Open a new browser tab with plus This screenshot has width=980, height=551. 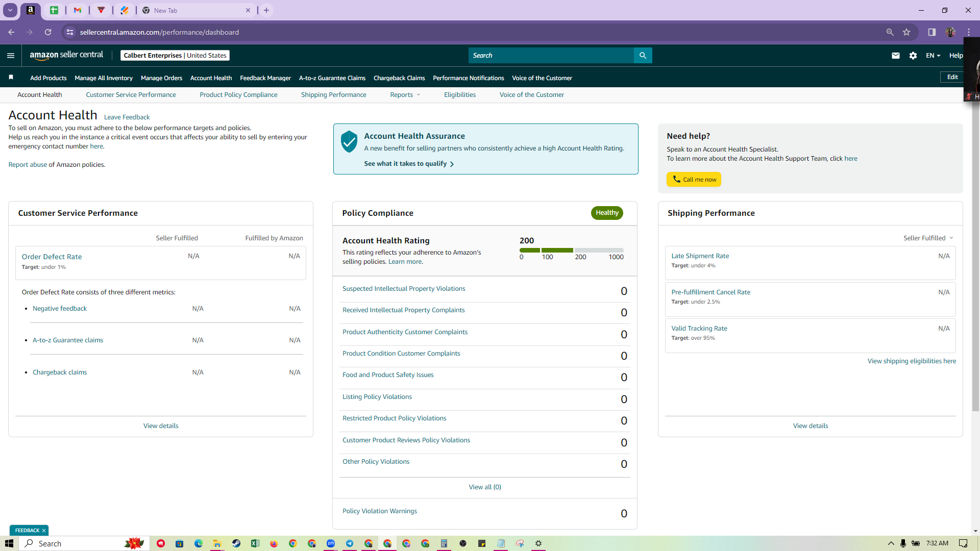click(x=266, y=10)
